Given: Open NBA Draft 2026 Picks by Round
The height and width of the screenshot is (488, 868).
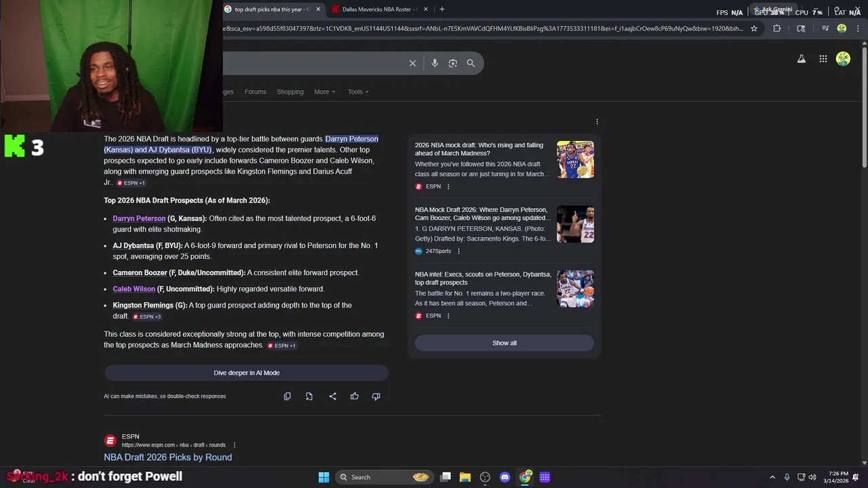Looking at the screenshot, I should click(x=167, y=457).
